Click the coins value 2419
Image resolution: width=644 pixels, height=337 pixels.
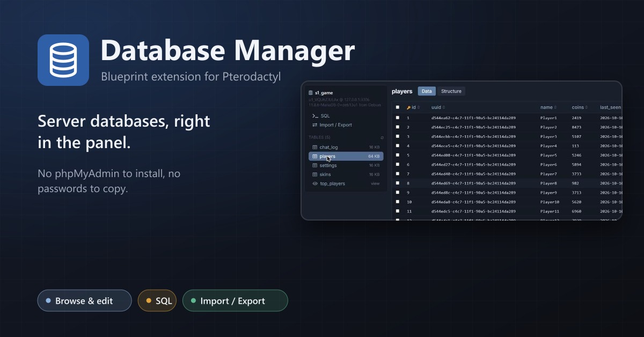click(576, 118)
